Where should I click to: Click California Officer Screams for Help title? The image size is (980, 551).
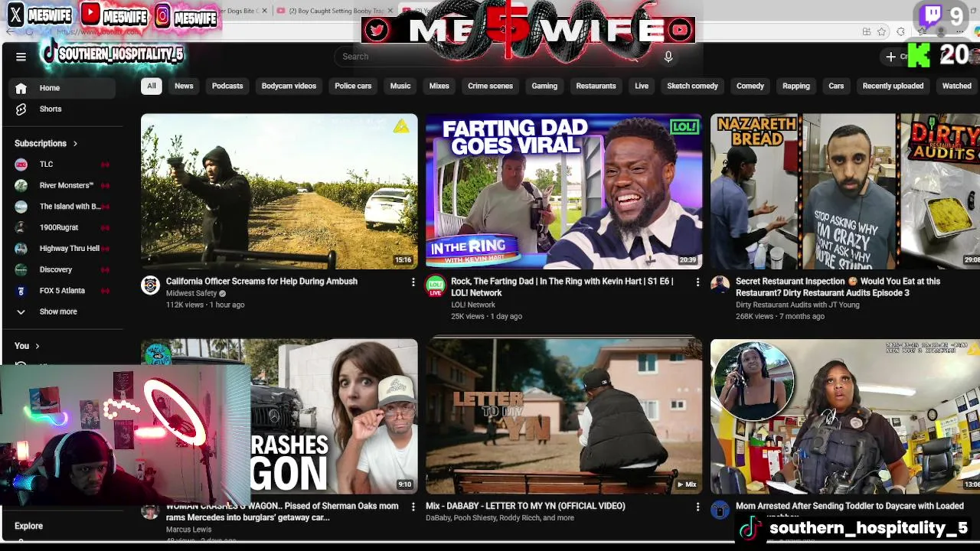tap(262, 282)
